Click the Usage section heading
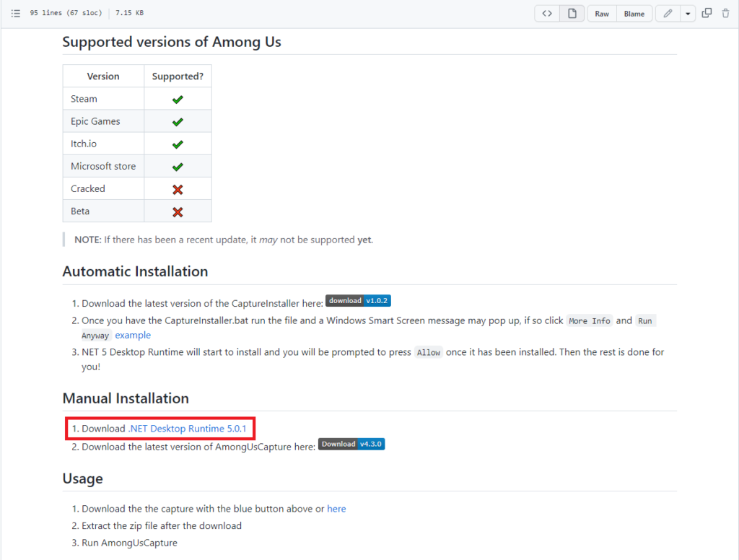Viewport: 739px width, 560px height. tap(82, 478)
